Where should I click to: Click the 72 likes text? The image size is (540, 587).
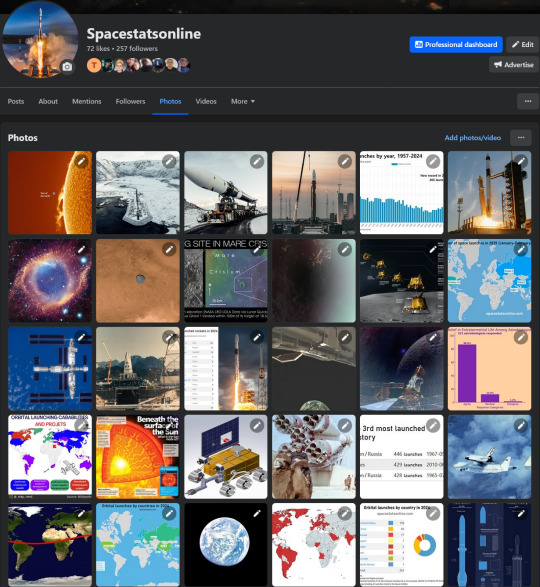tap(98, 49)
